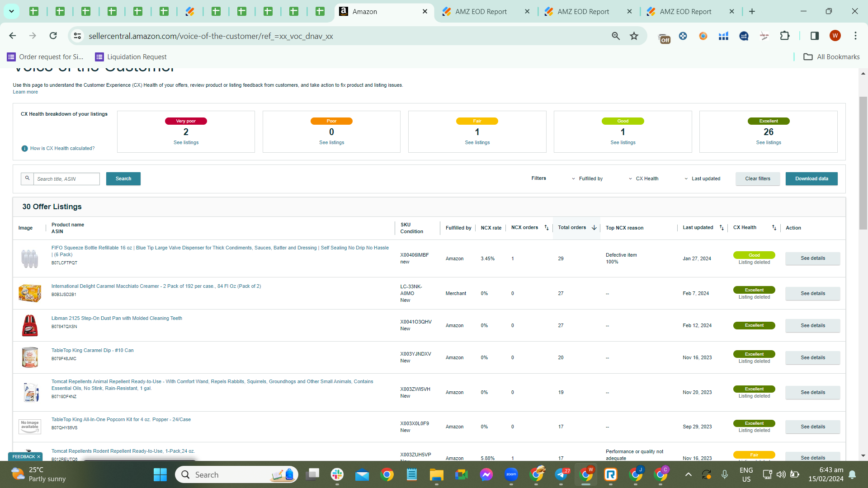868x488 pixels.
Task: See listings under Poor
Action: 332,143
